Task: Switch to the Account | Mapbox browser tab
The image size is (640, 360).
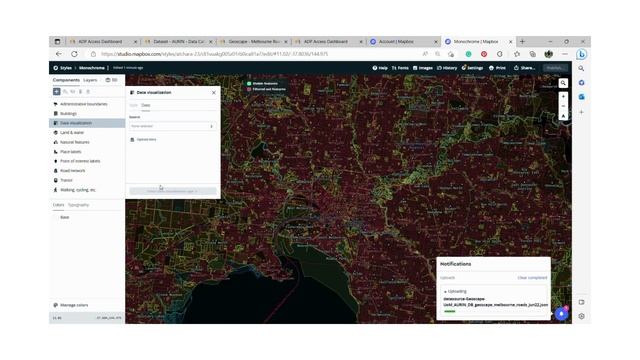Action: [403, 42]
